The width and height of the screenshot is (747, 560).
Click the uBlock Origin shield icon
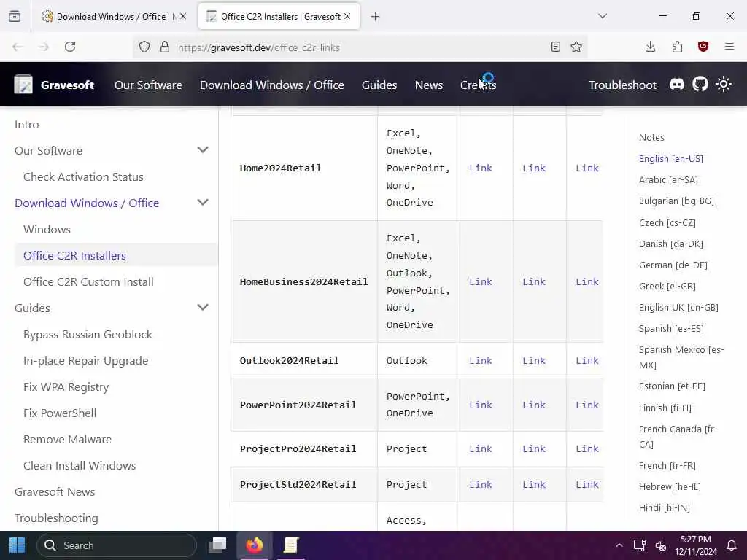point(703,47)
